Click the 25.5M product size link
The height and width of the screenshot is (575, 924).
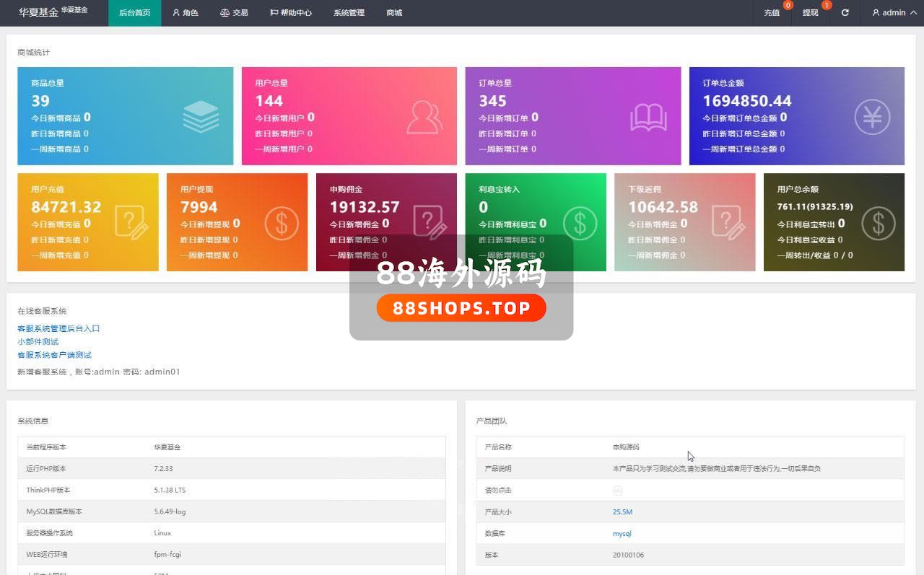(x=622, y=512)
